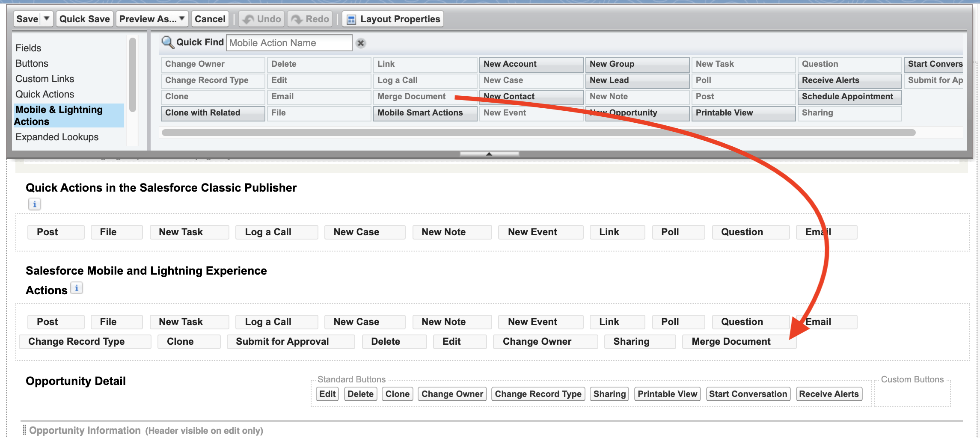Click the New Account action tile

531,64
